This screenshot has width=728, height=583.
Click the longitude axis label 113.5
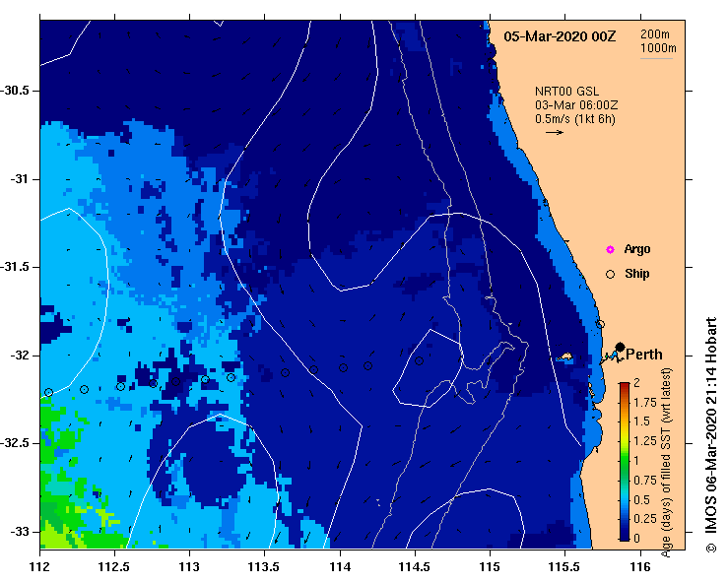265,567
